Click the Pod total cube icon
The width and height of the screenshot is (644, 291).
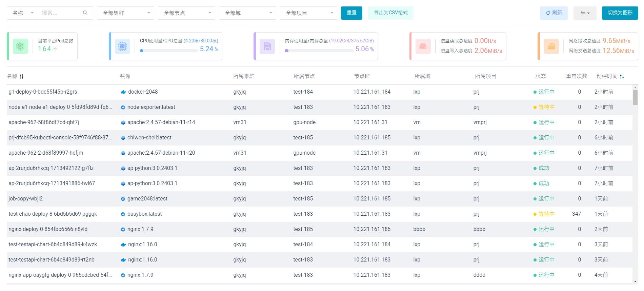[20, 46]
